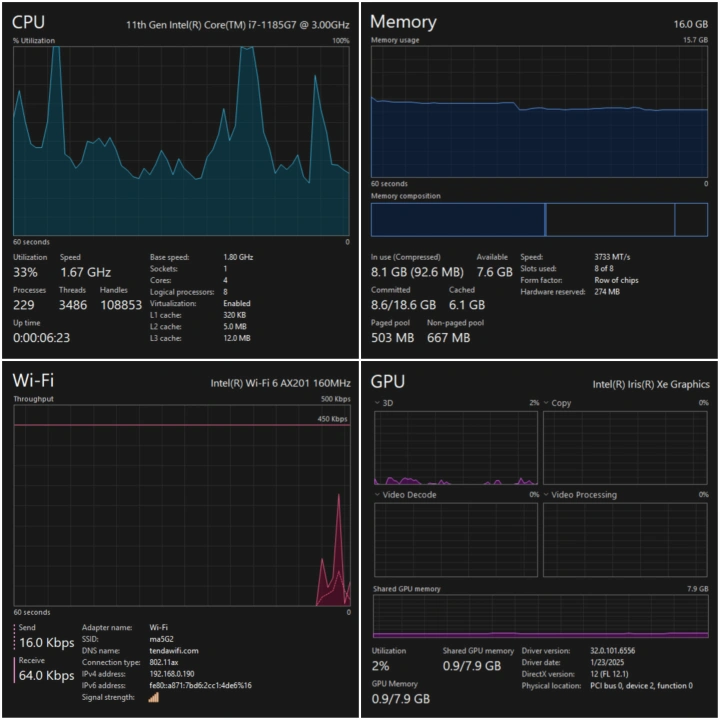The image size is (720, 720).
Task: Open the 3D engine dropdown in GPU
Action: point(377,403)
